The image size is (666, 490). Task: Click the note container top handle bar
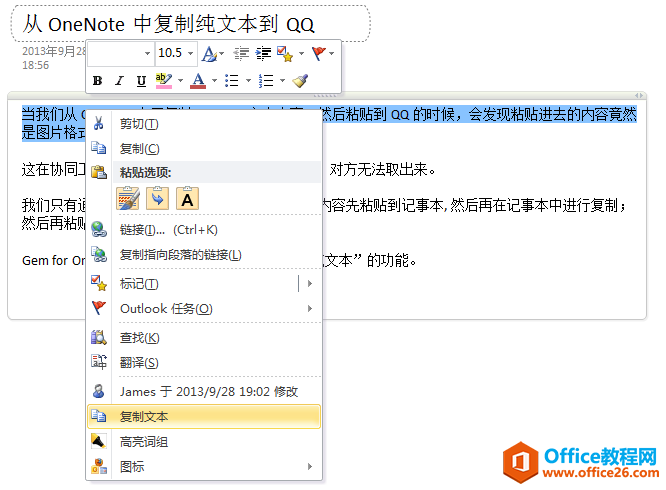[x=327, y=96]
